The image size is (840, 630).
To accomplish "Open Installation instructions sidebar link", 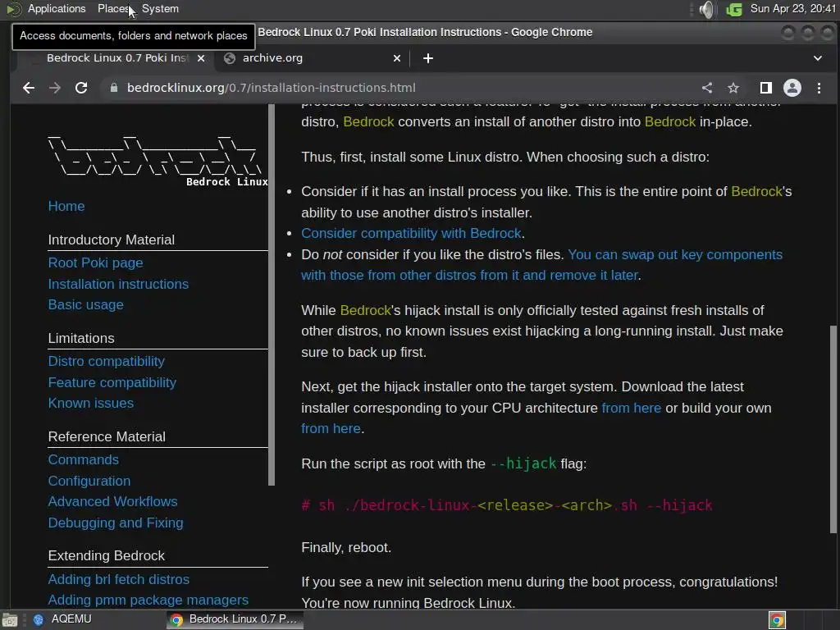I will pyautogui.click(x=118, y=284).
